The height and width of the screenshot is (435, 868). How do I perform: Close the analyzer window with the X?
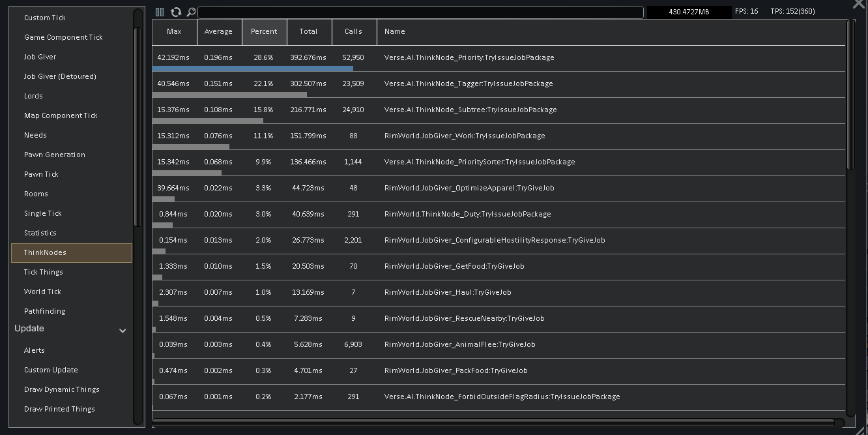pos(860,4)
